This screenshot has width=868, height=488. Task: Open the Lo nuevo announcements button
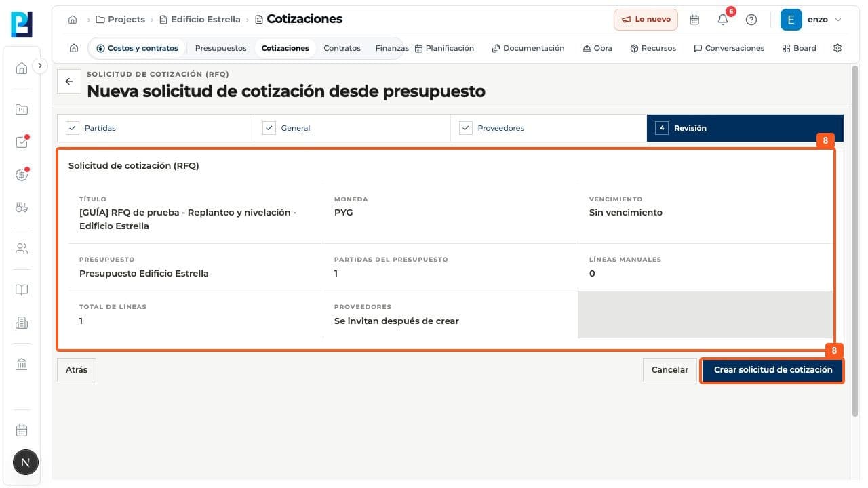[646, 20]
